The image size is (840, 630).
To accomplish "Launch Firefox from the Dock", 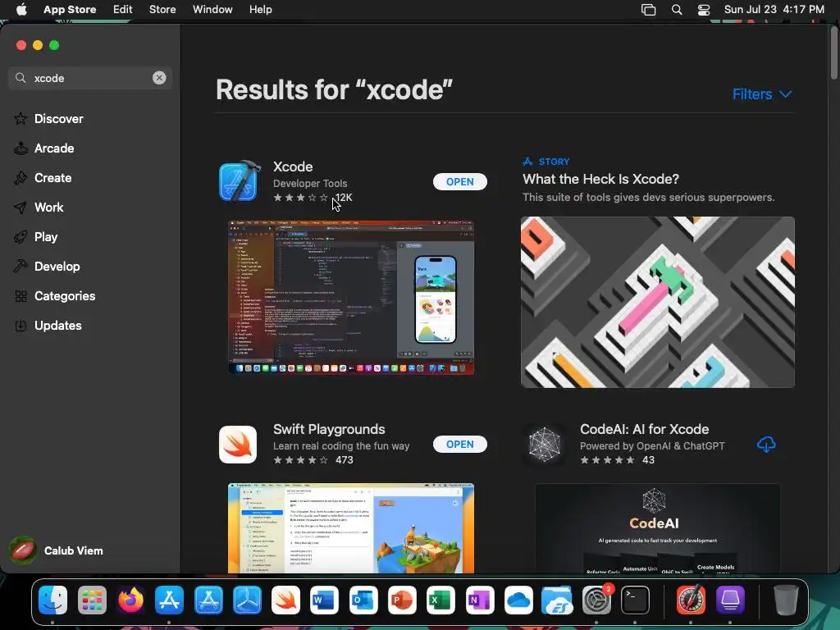I will (130, 600).
